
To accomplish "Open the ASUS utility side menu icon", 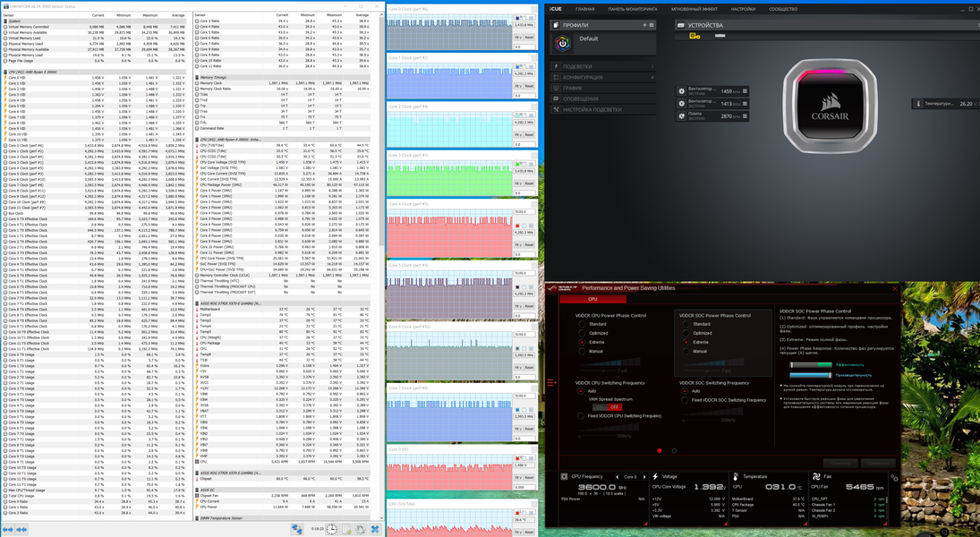I will pos(551,382).
